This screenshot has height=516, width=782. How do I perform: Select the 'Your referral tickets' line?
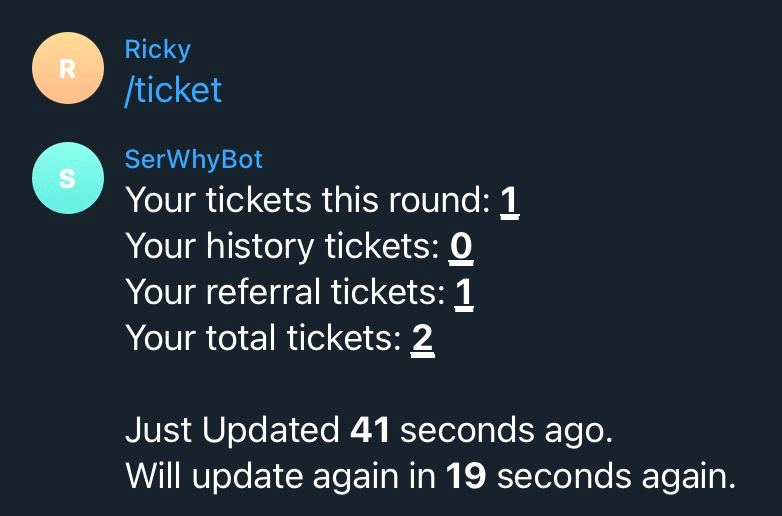coord(300,293)
